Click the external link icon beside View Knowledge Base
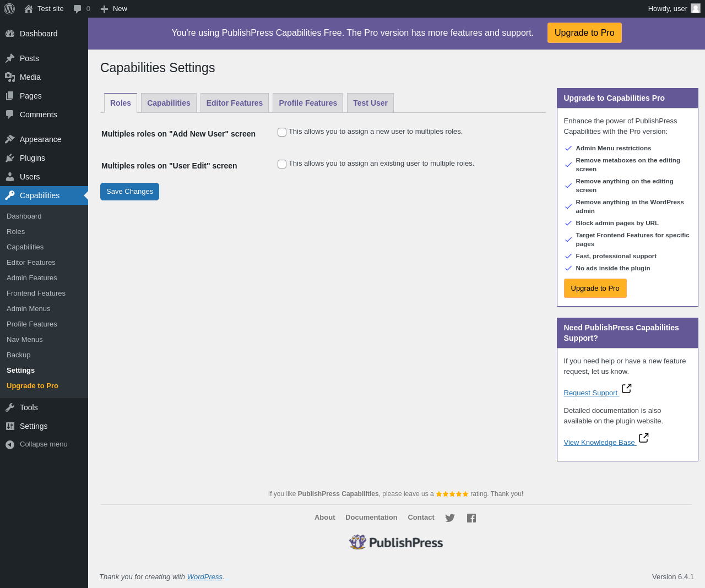The height and width of the screenshot is (588, 705). (643, 438)
